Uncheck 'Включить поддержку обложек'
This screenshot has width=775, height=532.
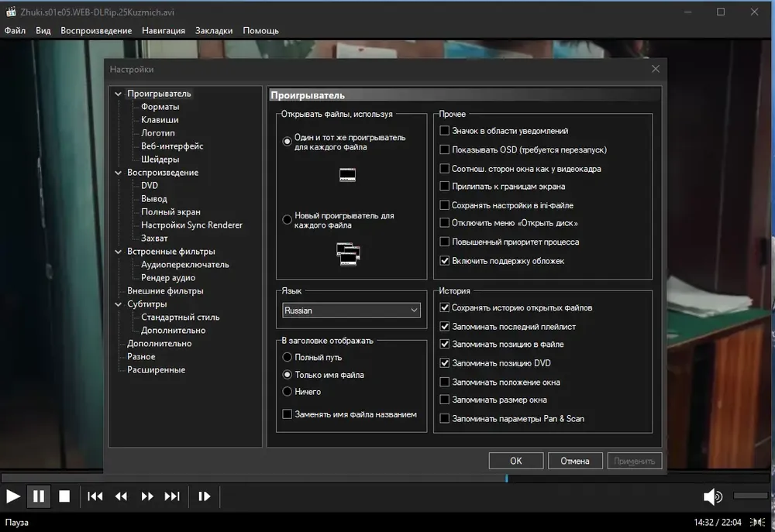point(444,260)
